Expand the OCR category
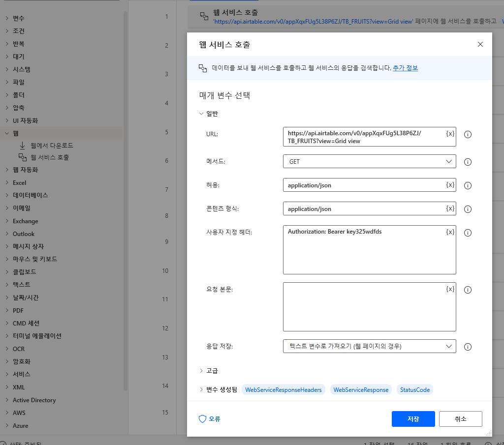Screen dimensions: 504x445 tap(7, 349)
